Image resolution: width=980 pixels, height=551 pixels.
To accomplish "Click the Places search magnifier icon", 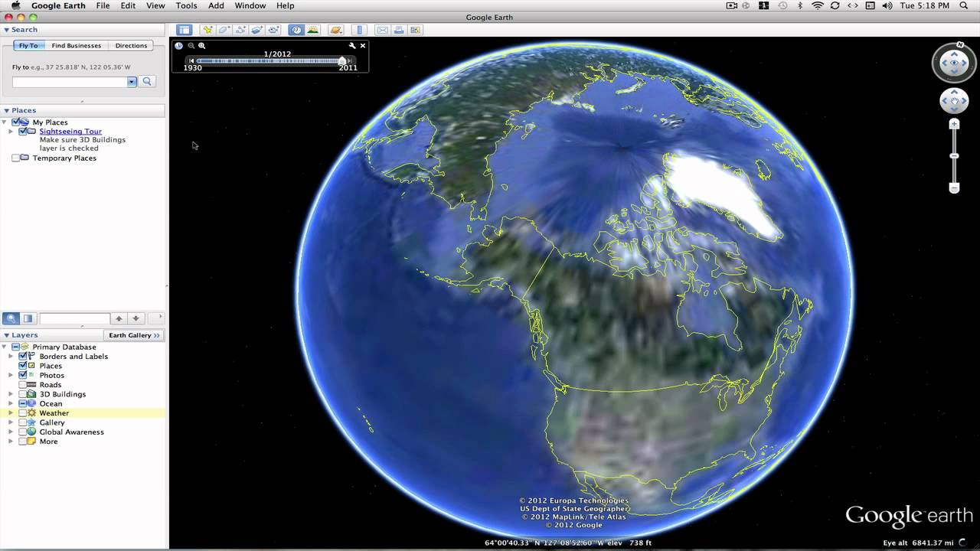I will click(11, 318).
